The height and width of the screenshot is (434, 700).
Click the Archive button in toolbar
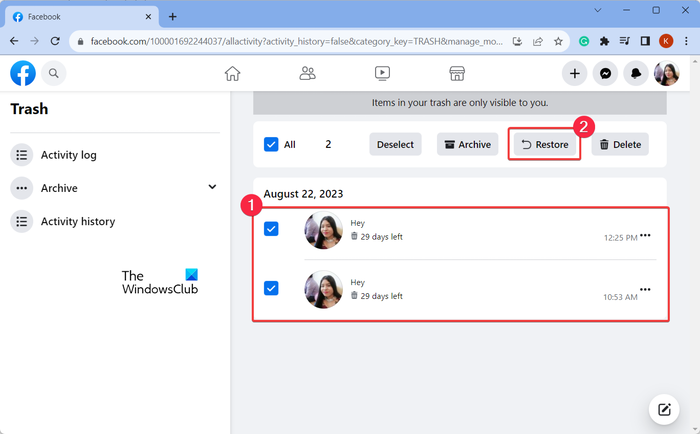467,144
